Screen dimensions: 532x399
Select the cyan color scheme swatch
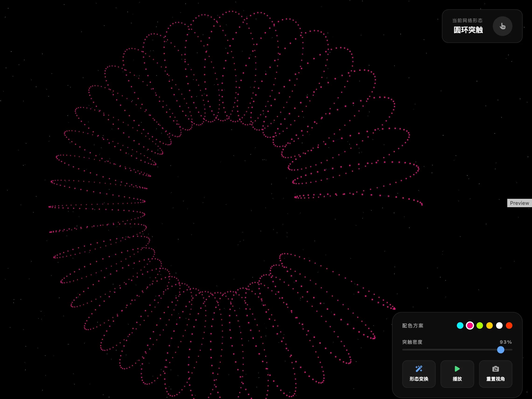[460, 325]
